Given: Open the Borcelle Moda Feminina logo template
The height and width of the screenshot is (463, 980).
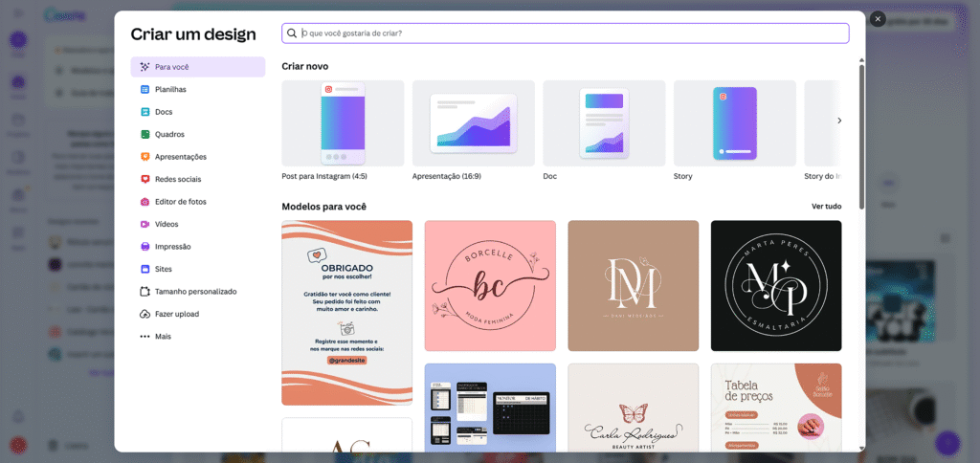Looking at the screenshot, I should coord(490,285).
